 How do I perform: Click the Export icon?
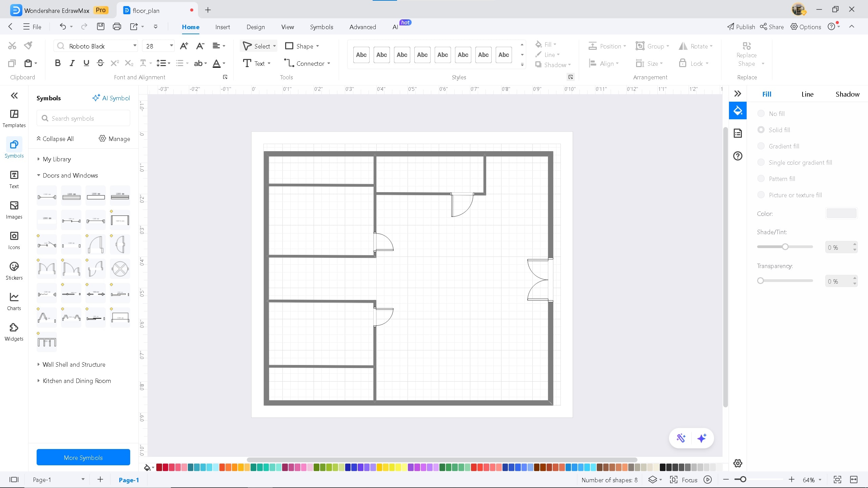click(134, 26)
